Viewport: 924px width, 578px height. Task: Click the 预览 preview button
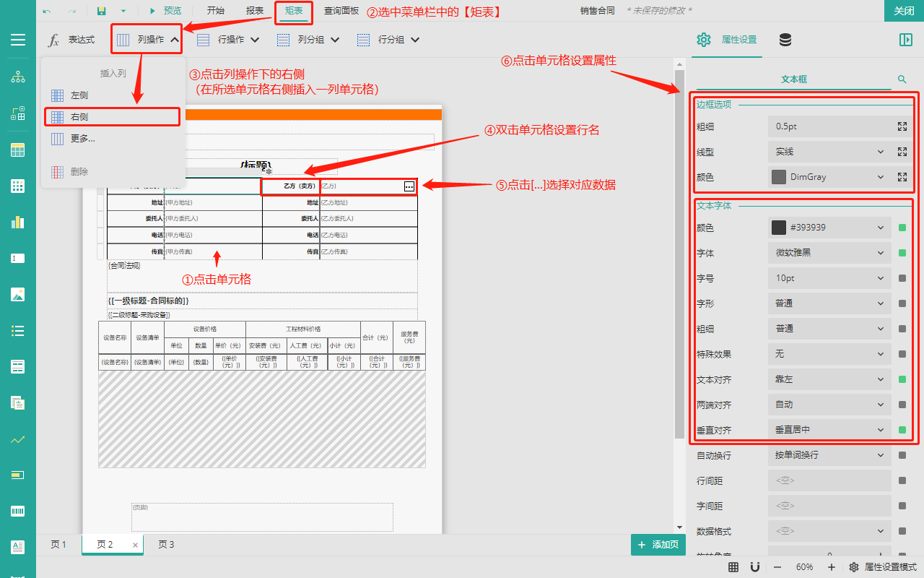click(x=165, y=11)
